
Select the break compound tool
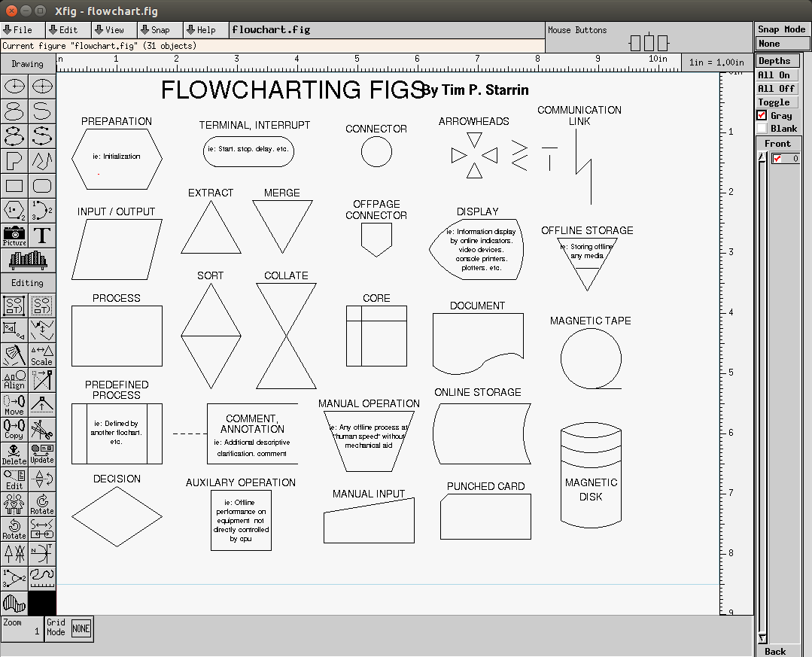(42, 306)
